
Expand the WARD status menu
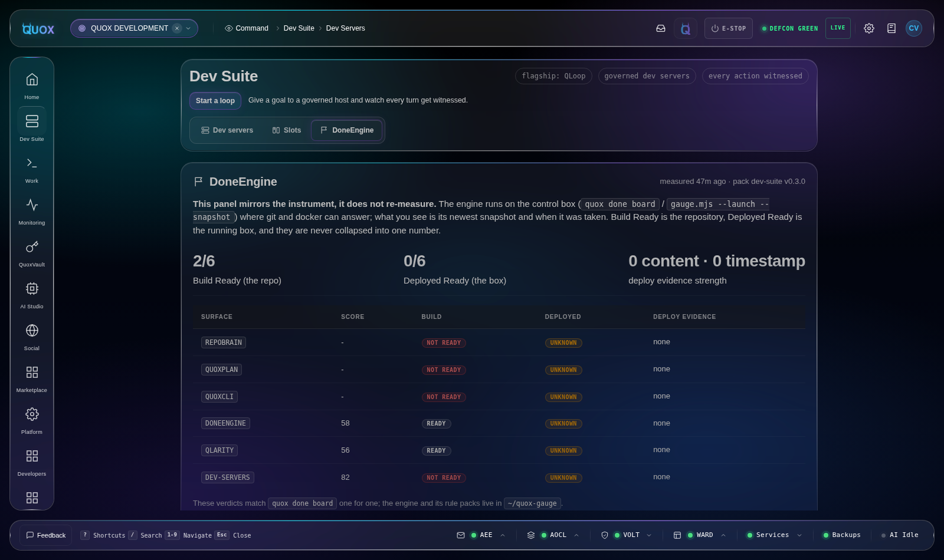pyautogui.click(x=723, y=535)
